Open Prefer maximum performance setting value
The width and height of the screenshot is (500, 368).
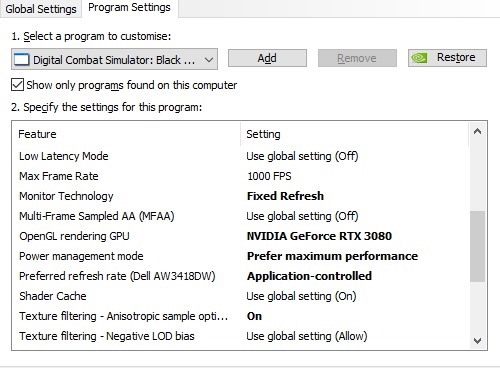point(332,256)
